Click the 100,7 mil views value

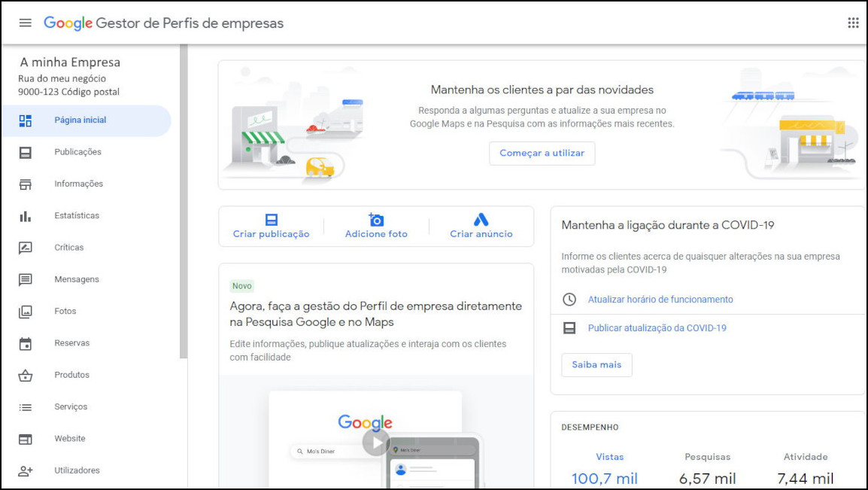605,479
